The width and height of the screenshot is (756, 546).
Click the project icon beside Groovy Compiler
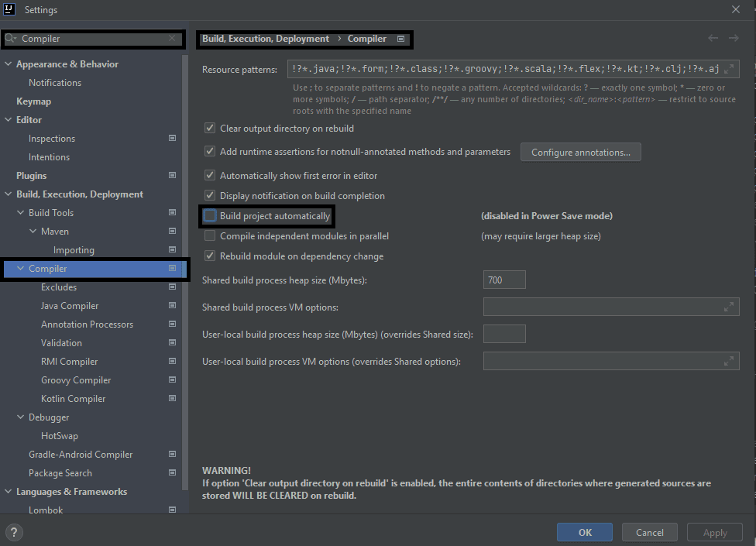pos(172,379)
